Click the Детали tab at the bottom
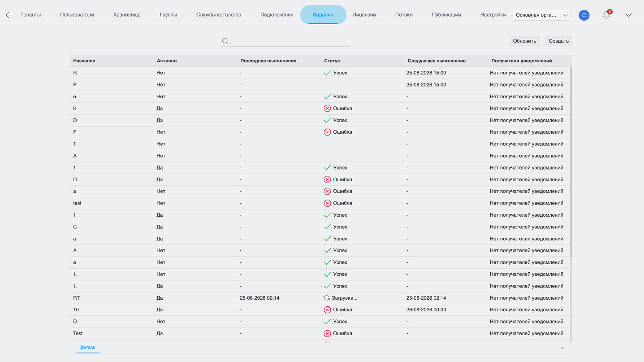This screenshot has width=644, height=362. [x=88, y=348]
